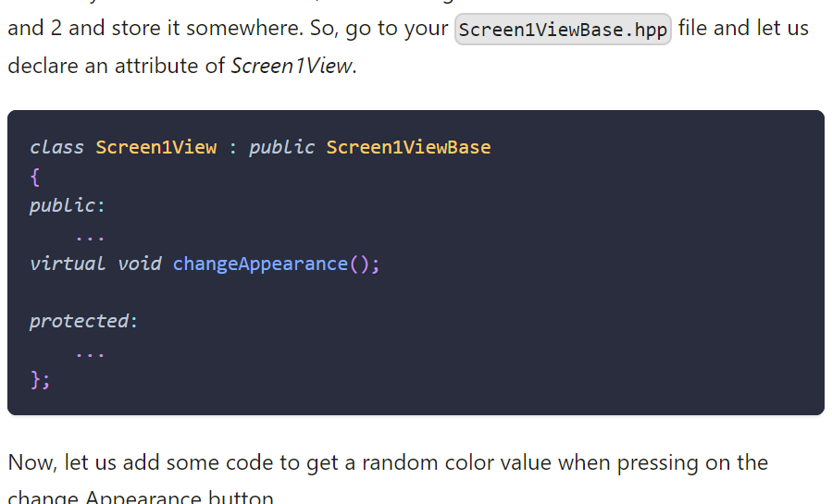Click the 'change Appearance button' text at the bottom
The width and height of the screenshot is (832, 504).
coord(141,498)
